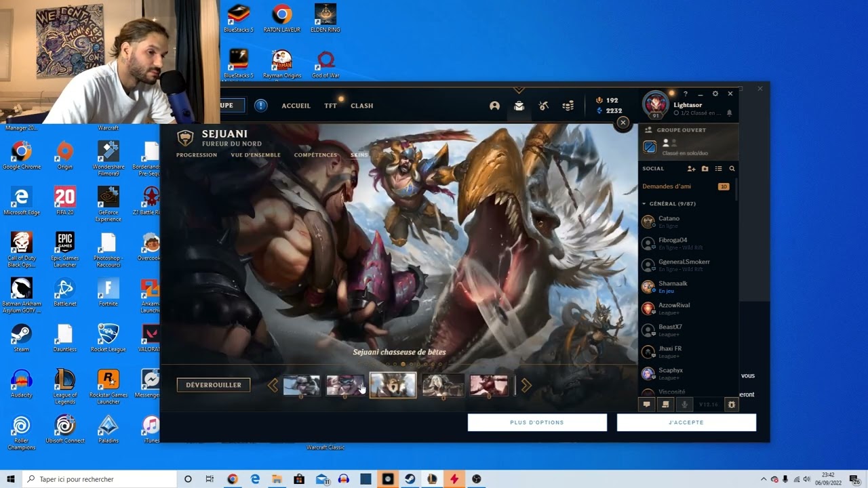Screen dimensions: 868x488
Task: Select friend Fibroga04 in the list
Action: [686, 243]
